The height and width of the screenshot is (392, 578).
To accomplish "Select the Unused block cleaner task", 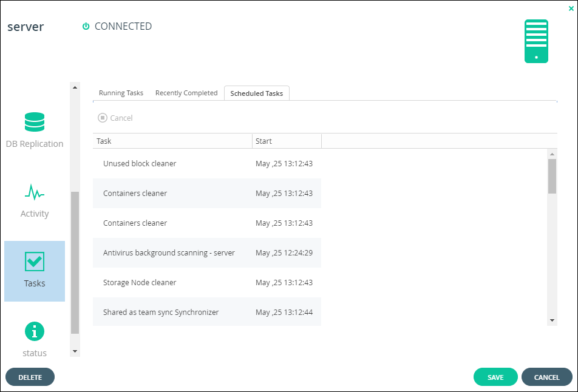I will [207, 164].
